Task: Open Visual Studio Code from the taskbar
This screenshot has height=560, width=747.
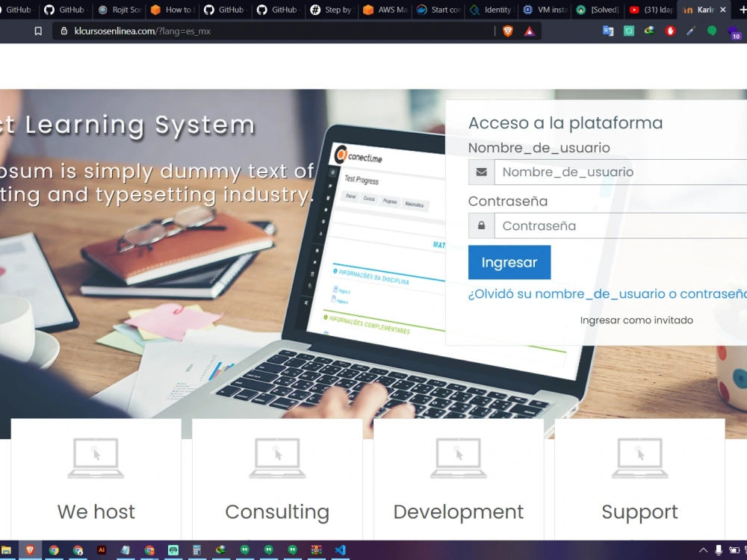Action: 340,550
